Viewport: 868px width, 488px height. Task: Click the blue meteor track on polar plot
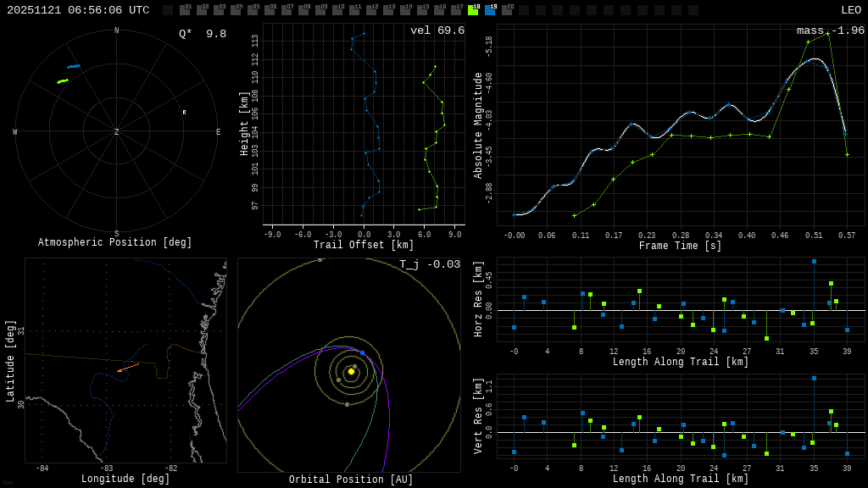74,66
